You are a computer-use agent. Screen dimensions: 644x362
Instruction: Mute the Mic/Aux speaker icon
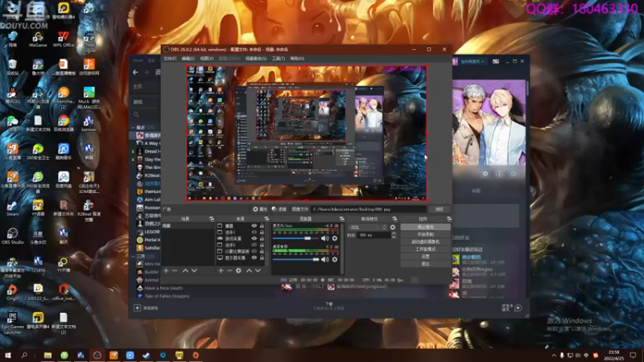[325, 238]
